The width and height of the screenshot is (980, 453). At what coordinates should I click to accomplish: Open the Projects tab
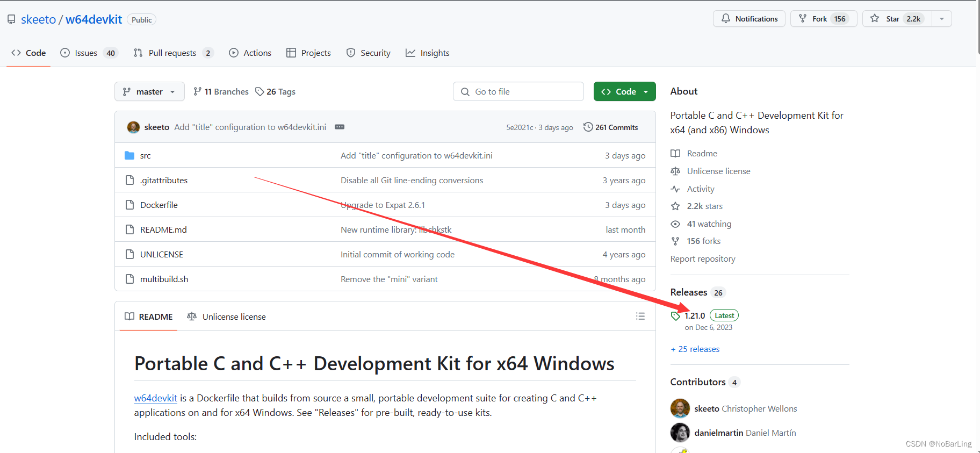point(309,53)
